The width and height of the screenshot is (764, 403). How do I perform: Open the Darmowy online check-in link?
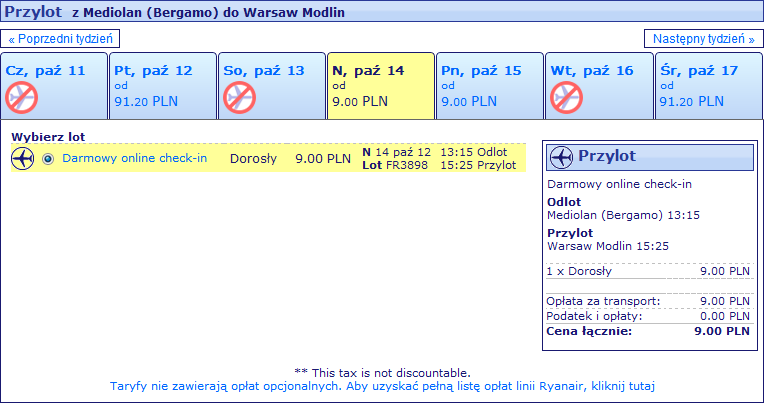(x=135, y=158)
